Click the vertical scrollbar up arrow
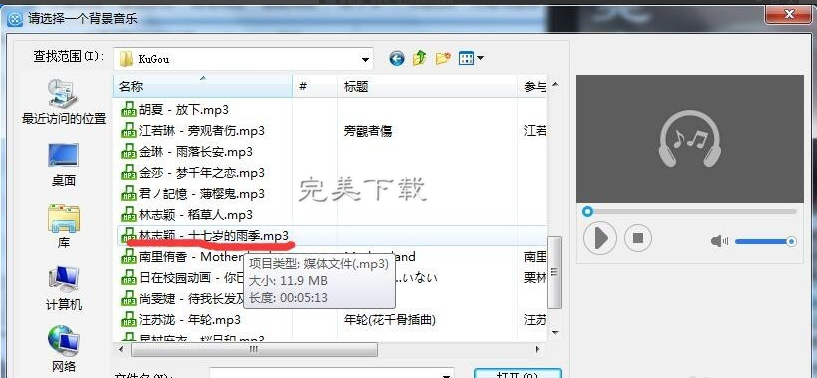Screen dimensions: 817x378 pos(555,84)
